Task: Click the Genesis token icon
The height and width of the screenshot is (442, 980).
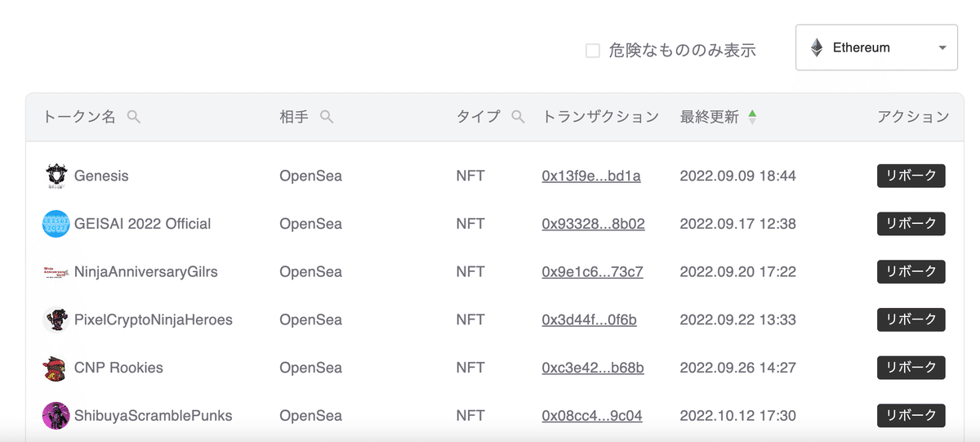Action: [56, 176]
